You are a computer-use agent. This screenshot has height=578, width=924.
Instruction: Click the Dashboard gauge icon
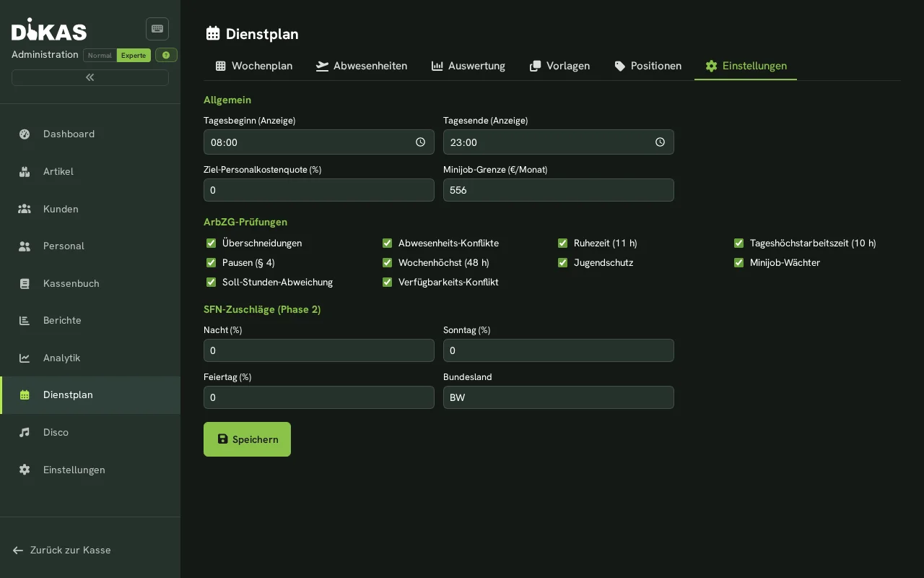(x=25, y=134)
